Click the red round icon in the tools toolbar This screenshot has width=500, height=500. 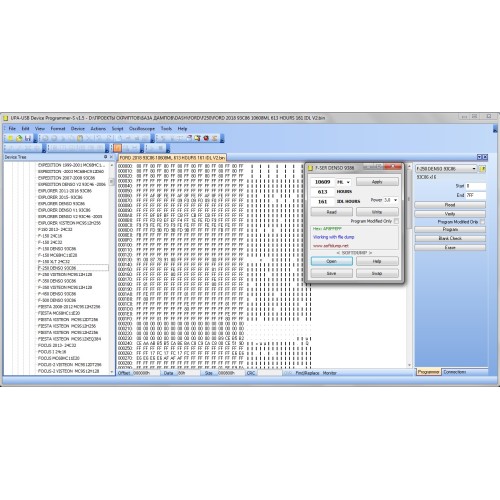coord(206,138)
